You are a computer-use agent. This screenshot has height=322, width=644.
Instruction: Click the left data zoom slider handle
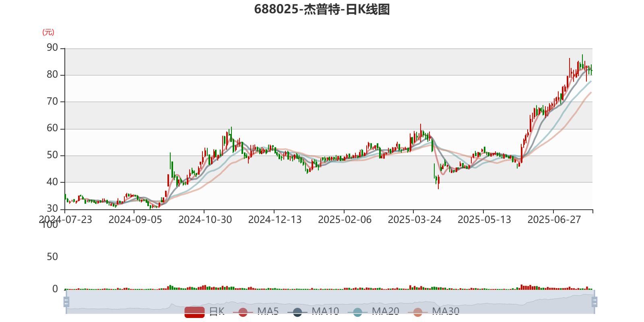click(66, 302)
